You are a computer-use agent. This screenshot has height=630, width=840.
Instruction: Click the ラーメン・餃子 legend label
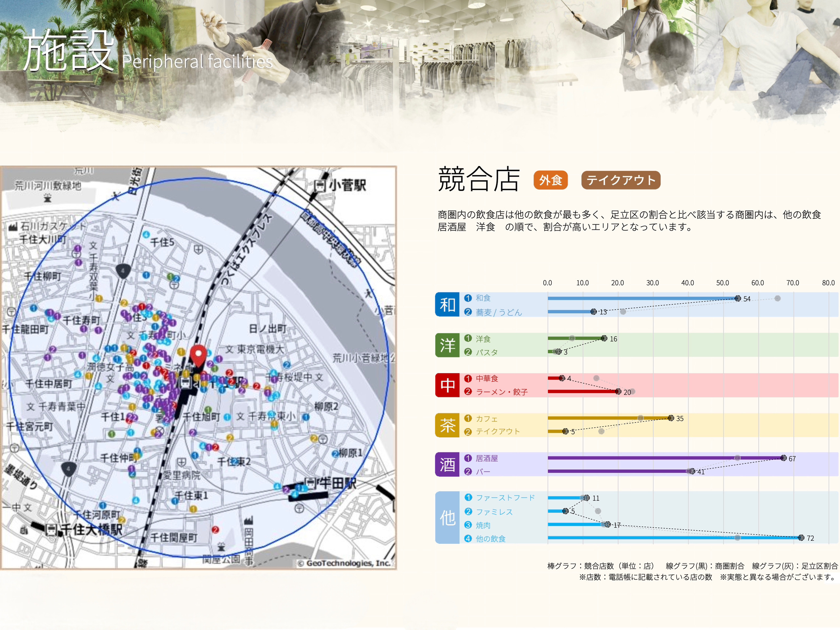502,391
